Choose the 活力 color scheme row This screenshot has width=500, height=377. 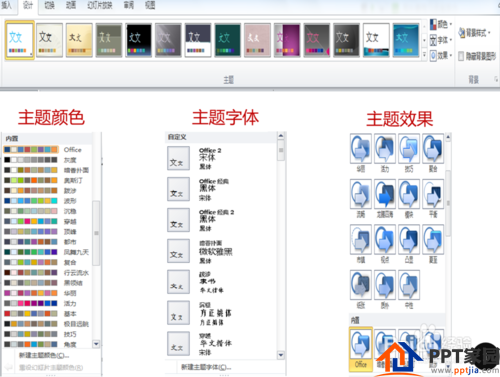(47, 303)
